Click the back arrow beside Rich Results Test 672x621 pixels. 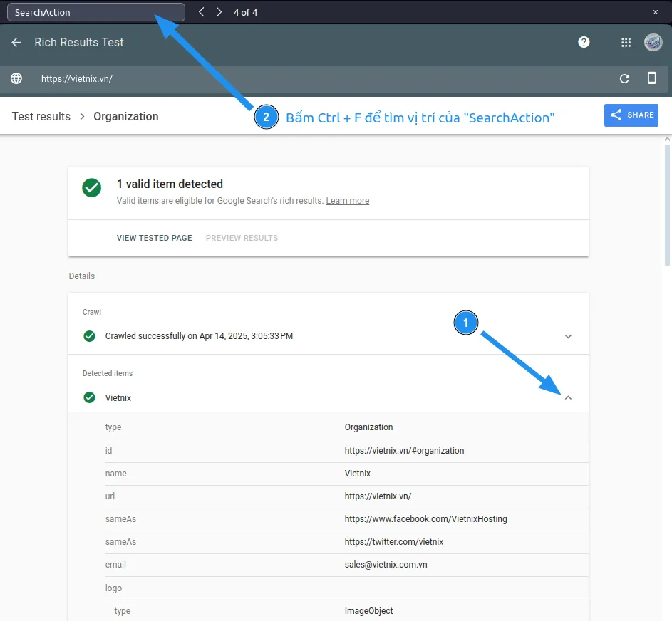click(16, 43)
